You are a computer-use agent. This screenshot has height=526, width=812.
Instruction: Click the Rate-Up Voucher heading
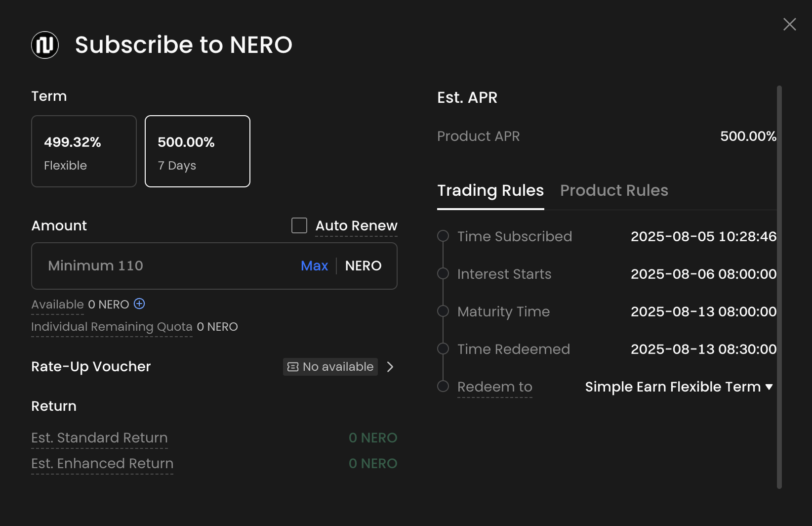point(91,367)
